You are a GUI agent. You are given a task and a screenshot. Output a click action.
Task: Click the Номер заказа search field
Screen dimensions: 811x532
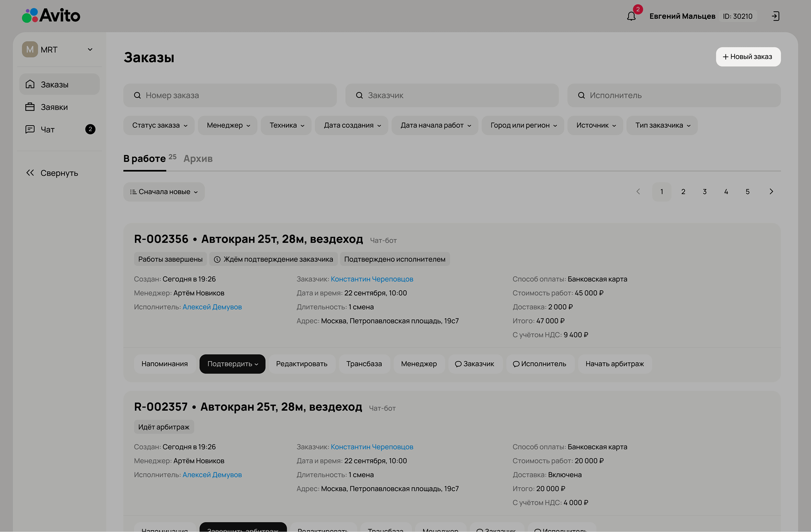click(230, 95)
